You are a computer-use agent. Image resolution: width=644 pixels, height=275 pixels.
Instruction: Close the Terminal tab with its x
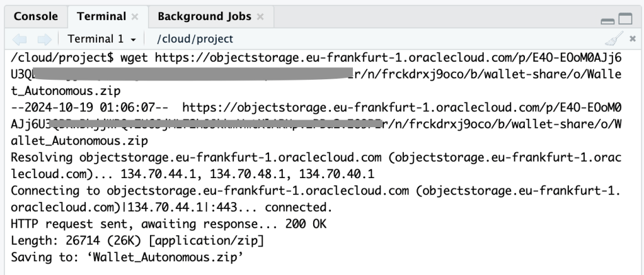135,17
